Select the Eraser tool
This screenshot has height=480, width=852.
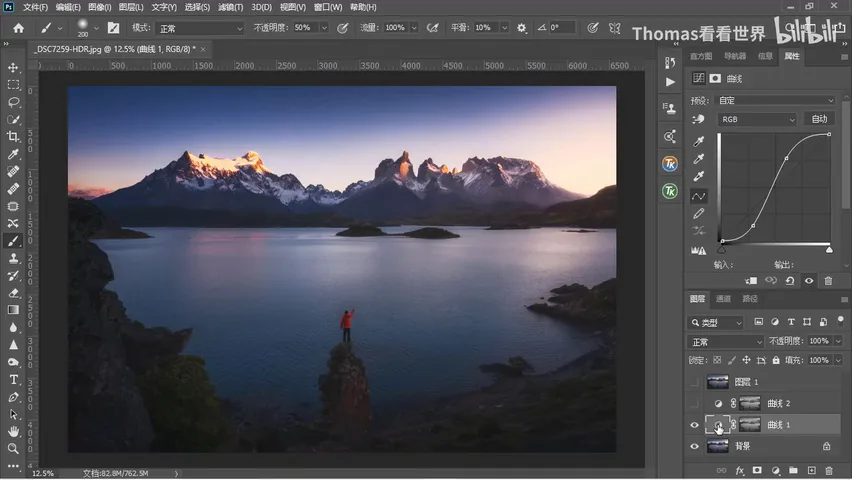14,293
